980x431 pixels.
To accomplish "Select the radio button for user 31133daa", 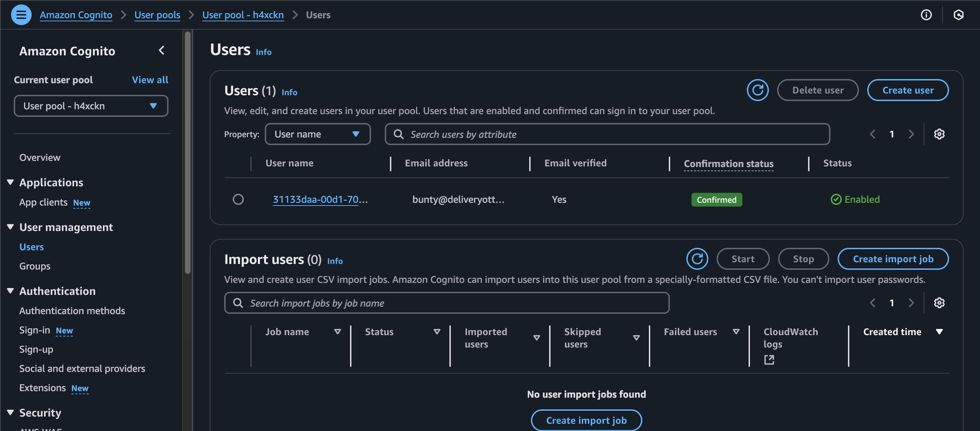I will pyautogui.click(x=238, y=199).
